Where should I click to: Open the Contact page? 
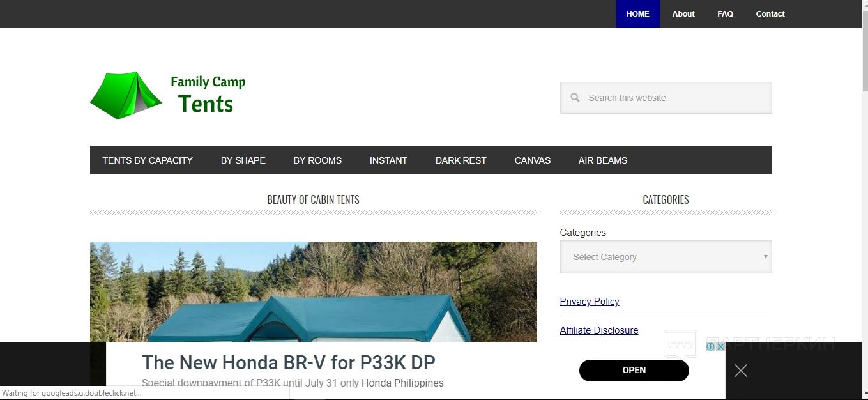pos(770,14)
